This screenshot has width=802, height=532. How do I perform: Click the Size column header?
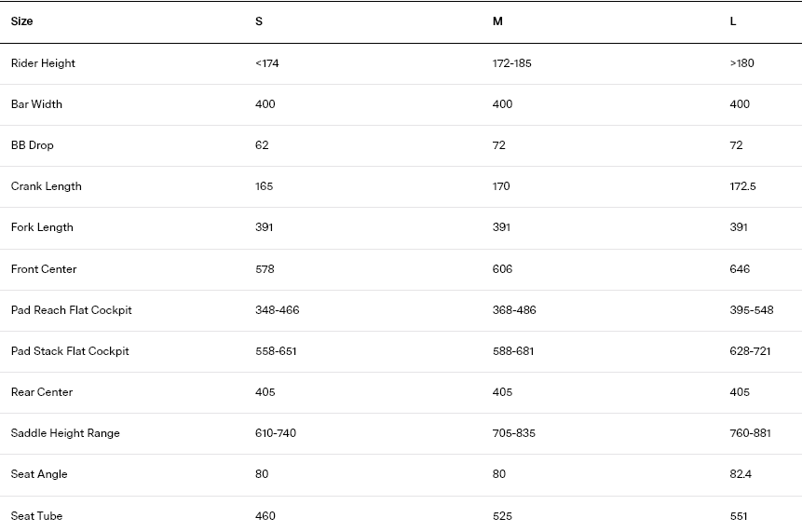[x=22, y=21]
